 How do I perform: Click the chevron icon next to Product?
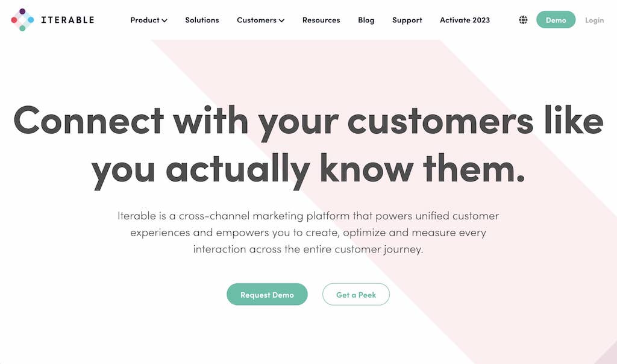pos(164,20)
